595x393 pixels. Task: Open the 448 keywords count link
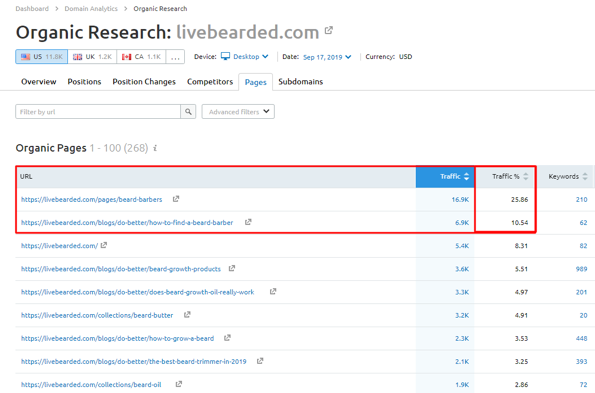581,338
